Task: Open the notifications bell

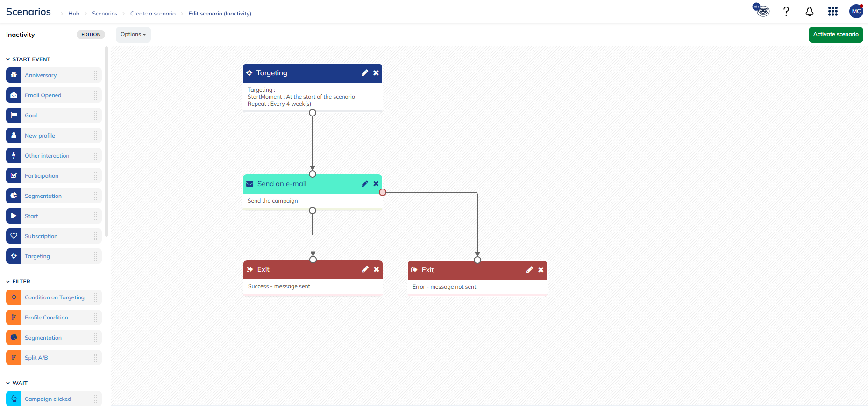Action: (x=809, y=11)
